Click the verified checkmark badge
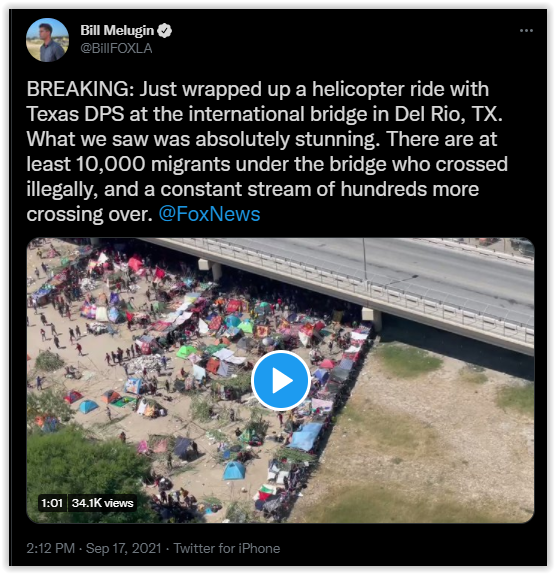The image size is (555, 574). pos(164,30)
